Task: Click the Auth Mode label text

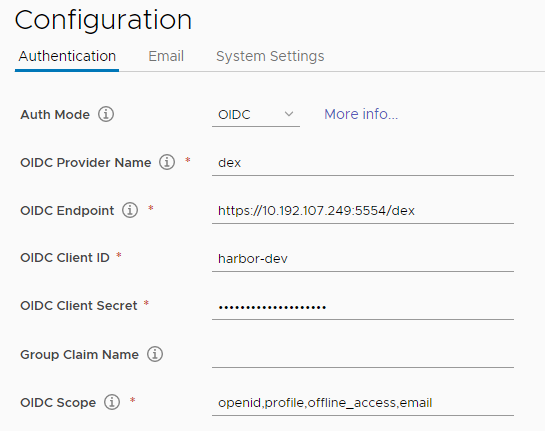Action: coord(55,114)
